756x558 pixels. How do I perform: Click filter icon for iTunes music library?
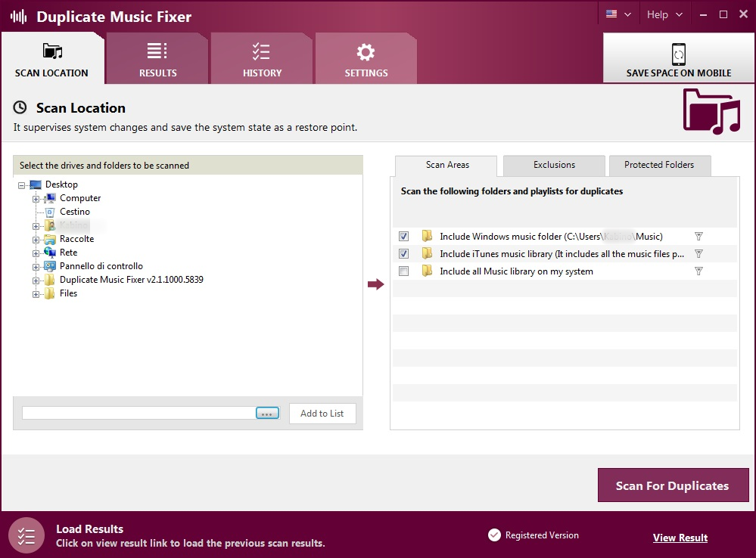tap(698, 254)
